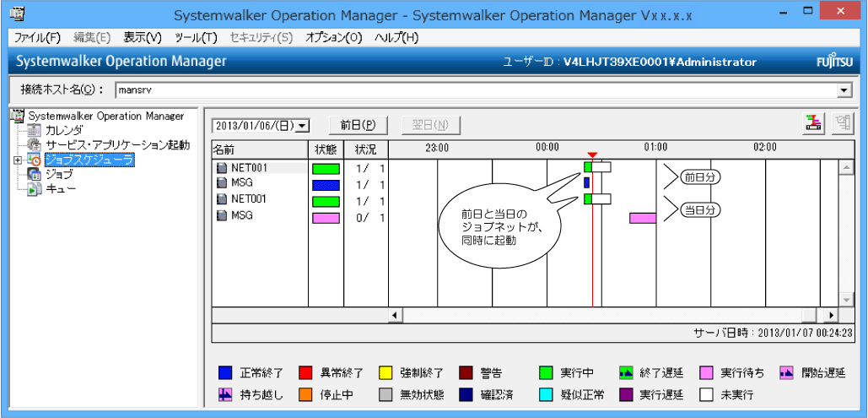
Task: Click the pink status swatch of last MSG
Action: [326, 218]
